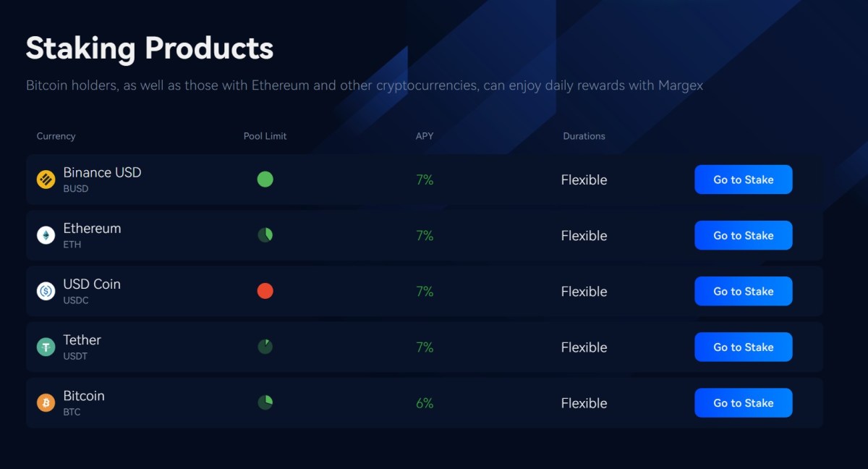The image size is (868, 469).
Task: Click the Binance USD coin icon
Action: click(x=46, y=179)
